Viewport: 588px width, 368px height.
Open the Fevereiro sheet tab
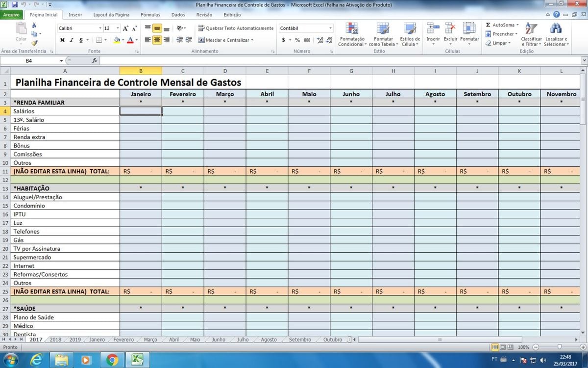123,340
